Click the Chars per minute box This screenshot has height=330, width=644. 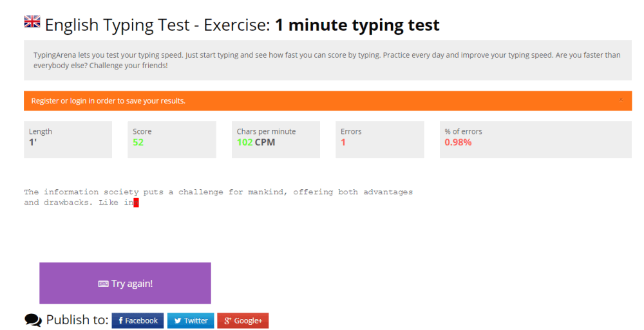(x=276, y=140)
